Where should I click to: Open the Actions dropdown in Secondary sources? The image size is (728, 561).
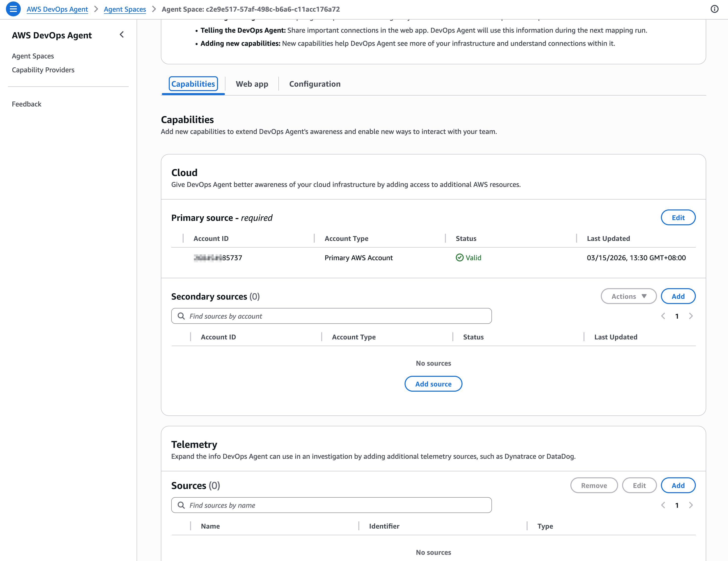(x=628, y=297)
